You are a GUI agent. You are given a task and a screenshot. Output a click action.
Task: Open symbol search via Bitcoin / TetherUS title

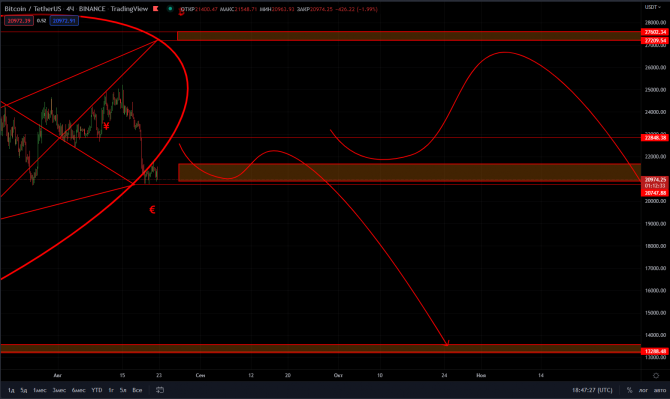[x=33, y=9]
